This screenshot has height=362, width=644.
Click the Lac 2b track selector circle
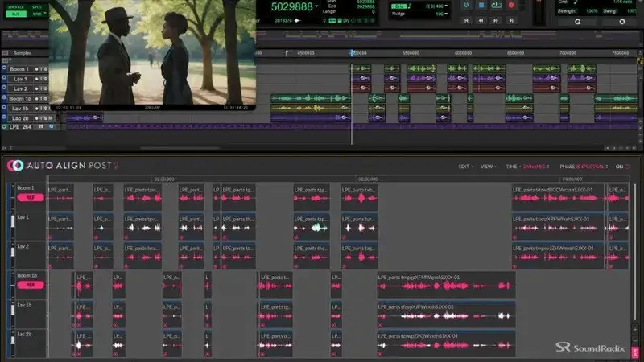tap(4, 117)
